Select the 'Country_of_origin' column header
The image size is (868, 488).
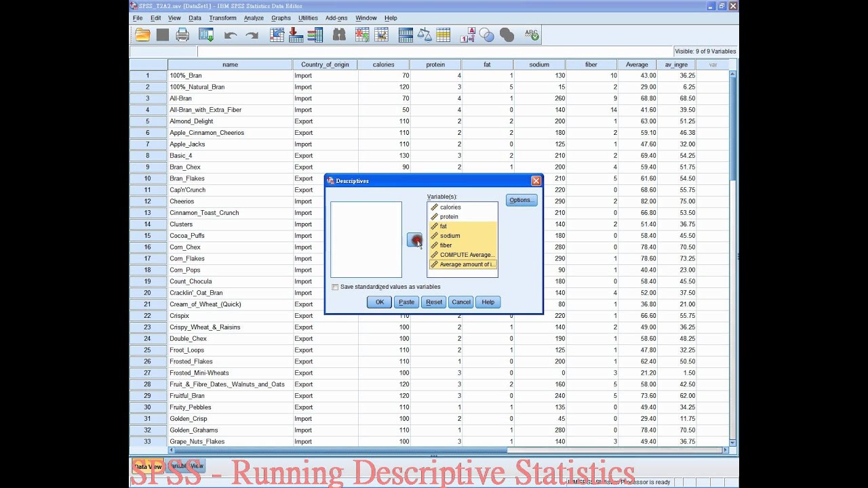click(x=325, y=64)
